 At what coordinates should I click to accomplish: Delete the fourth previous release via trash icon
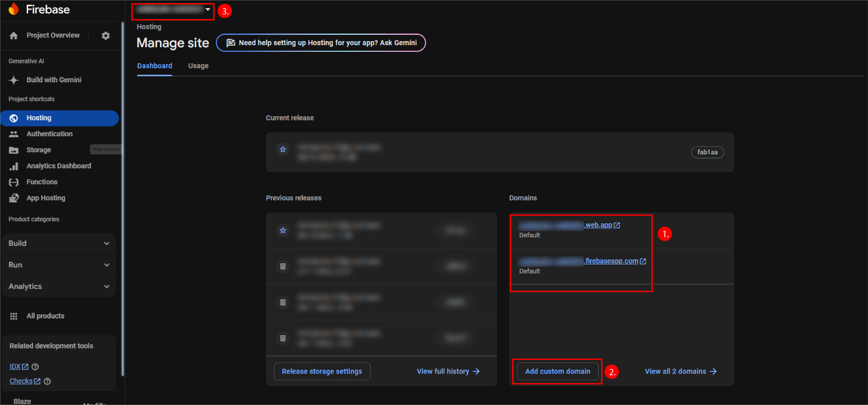tap(283, 338)
